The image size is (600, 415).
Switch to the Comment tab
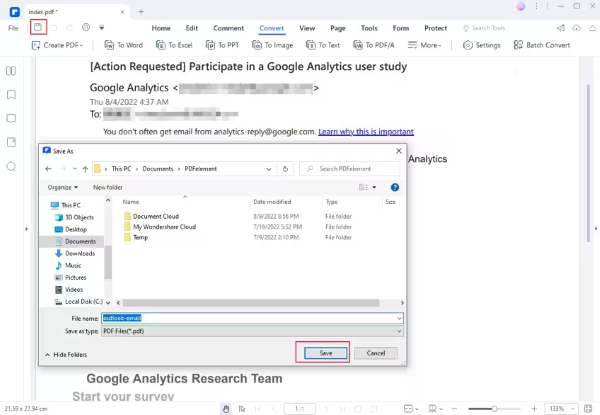click(x=228, y=27)
